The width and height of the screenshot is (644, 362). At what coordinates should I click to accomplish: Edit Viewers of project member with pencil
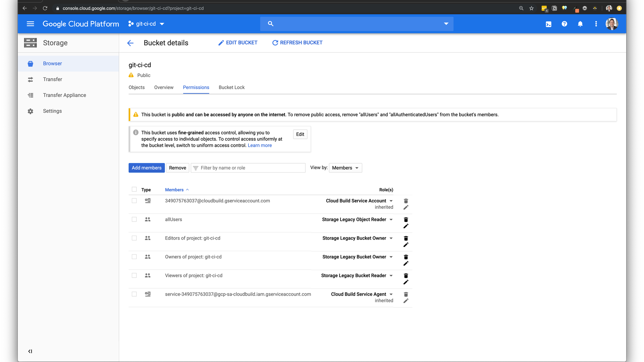[x=406, y=282]
